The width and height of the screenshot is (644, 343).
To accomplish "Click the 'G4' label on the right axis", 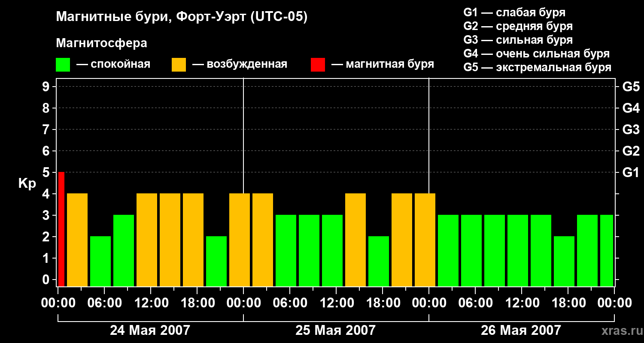I will pyautogui.click(x=631, y=108).
